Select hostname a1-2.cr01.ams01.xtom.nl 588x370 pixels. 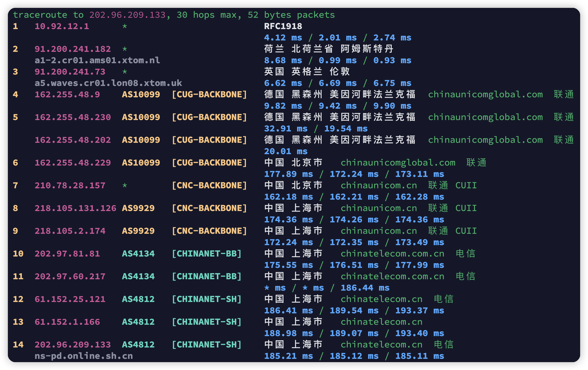(97, 60)
